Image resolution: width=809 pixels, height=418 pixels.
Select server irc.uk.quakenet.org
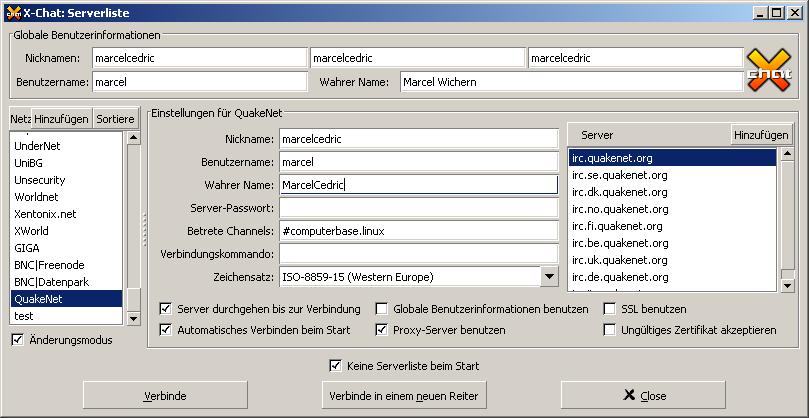tap(672, 260)
